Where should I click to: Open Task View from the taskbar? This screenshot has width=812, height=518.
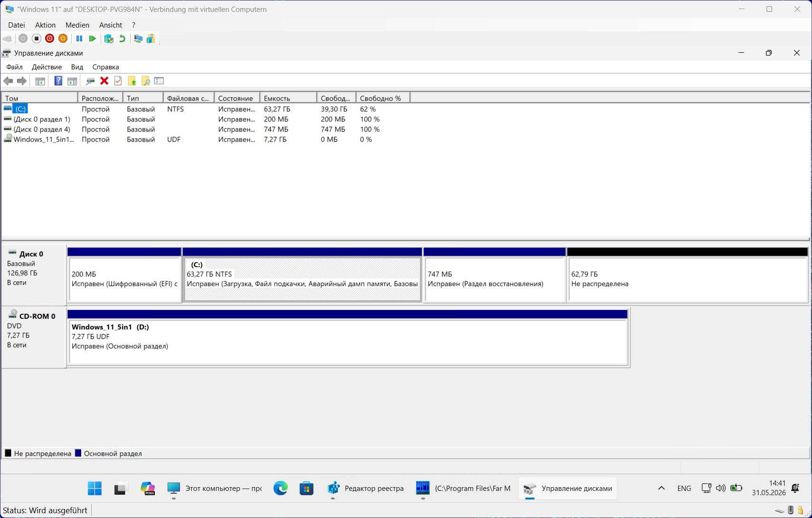(121, 488)
